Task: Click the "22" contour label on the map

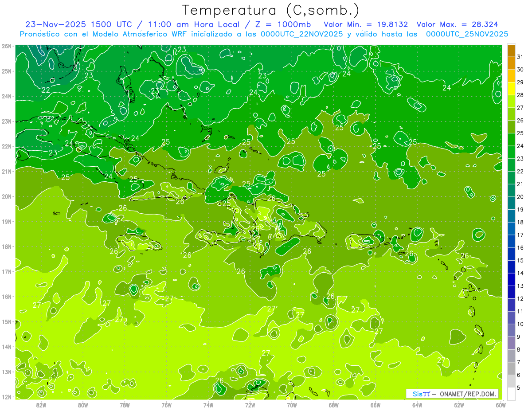Action: [x=46, y=90]
